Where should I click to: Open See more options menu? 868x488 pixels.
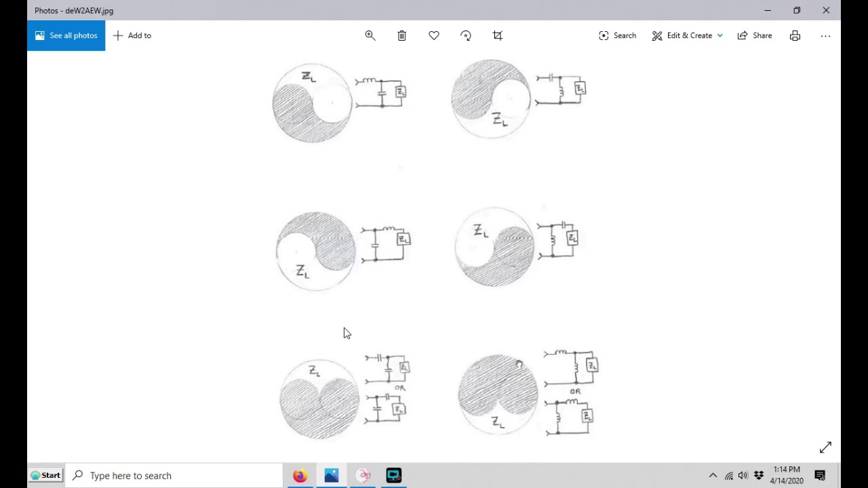[x=825, y=35]
